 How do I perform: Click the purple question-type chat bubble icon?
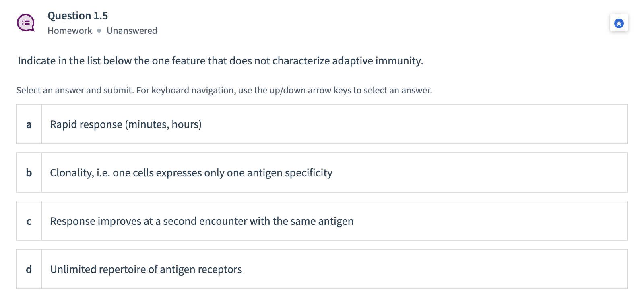pyautogui.click(x=26, y=23)
